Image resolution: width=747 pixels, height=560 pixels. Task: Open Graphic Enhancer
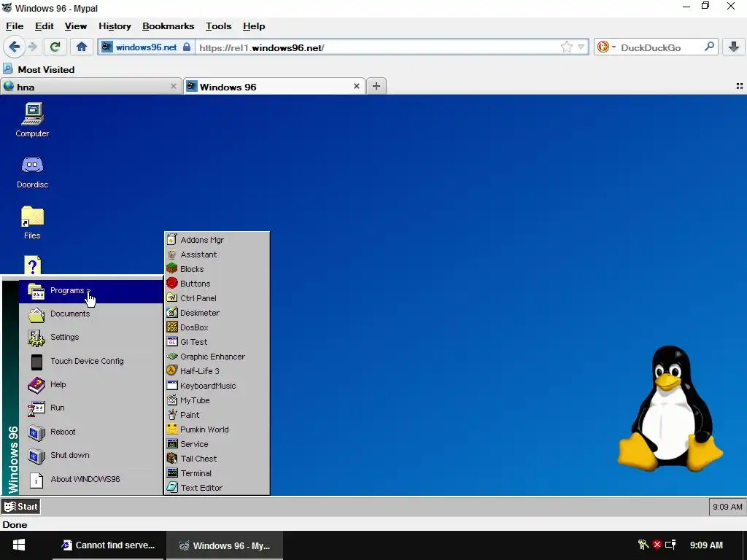pyautogui.click(x=217, y=357)
